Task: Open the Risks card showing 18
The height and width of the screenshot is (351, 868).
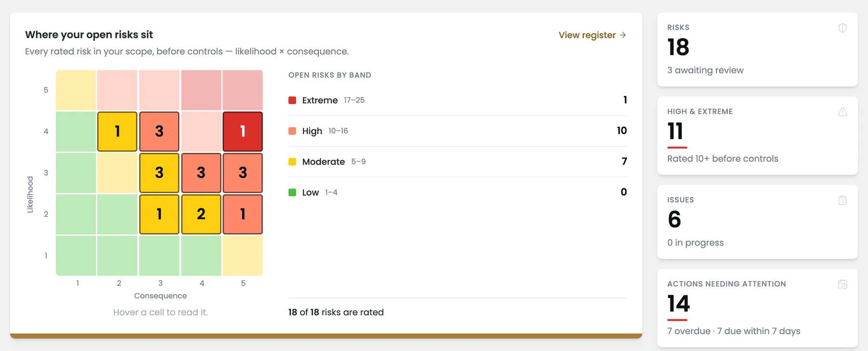Action: click(757, 50)
